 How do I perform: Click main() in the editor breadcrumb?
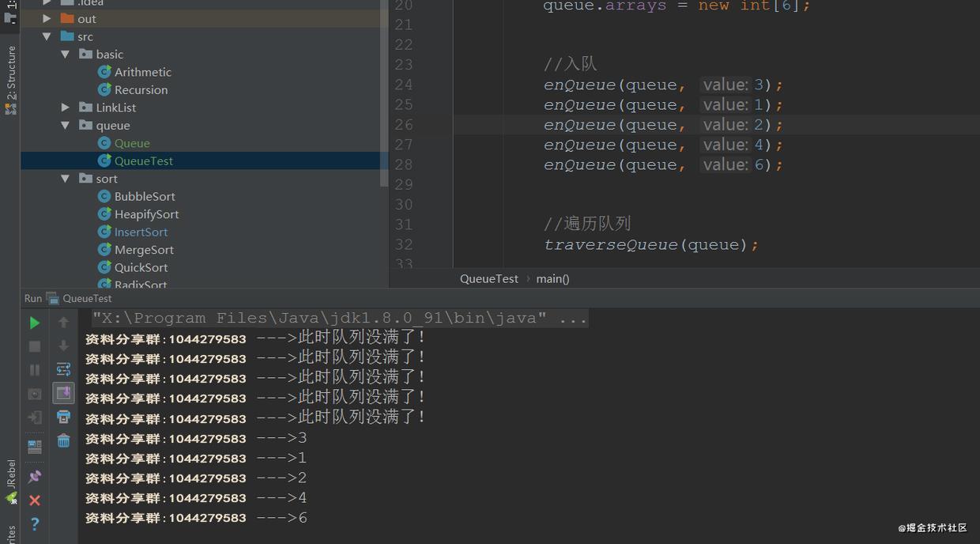click(552, 278)
